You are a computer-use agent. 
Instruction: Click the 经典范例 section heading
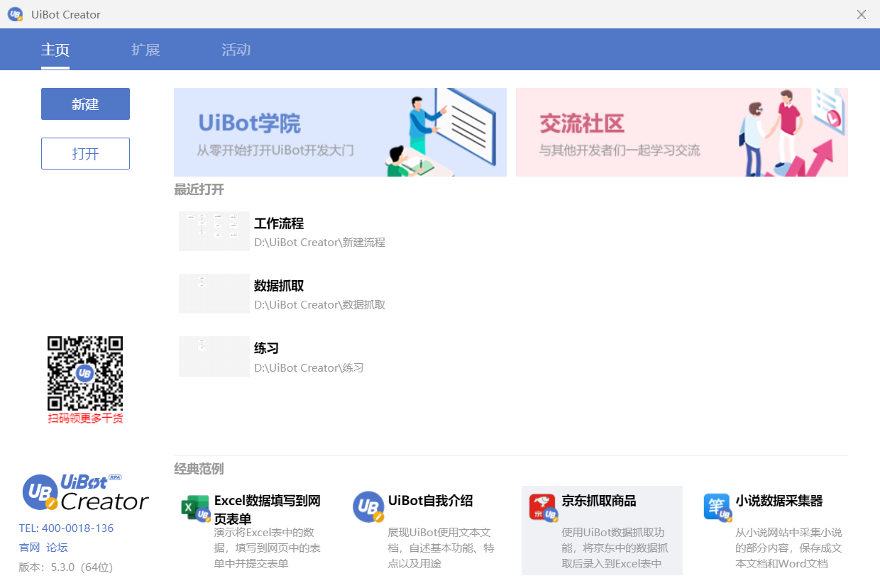tap(199, 469)
